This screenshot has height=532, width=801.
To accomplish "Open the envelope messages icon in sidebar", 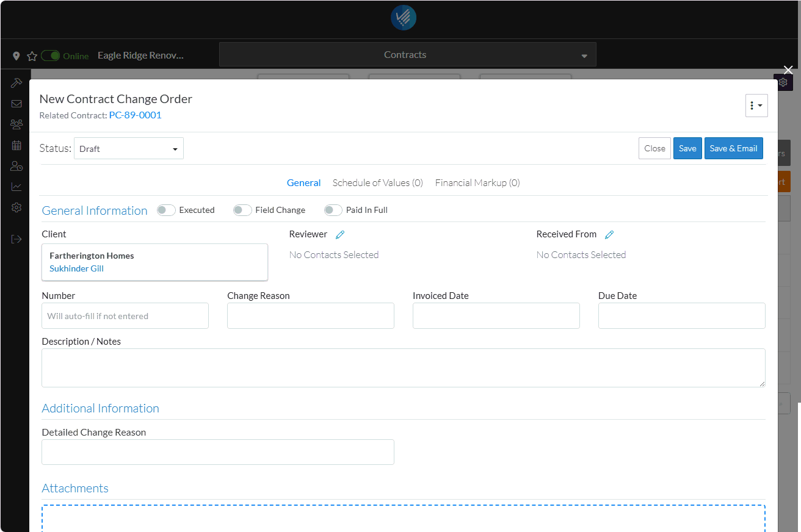I will pyautogui.click(x=16, y=104).
